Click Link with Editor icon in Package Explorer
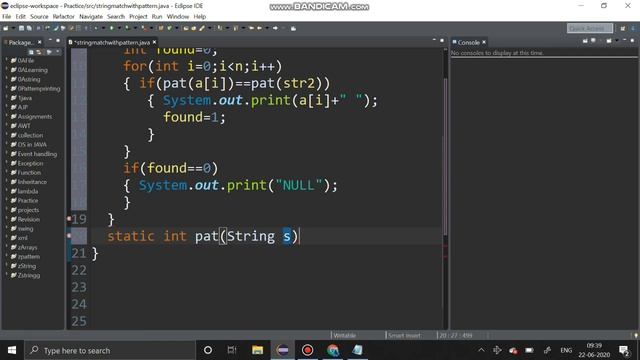This screenshot has width=640, height=360. coord(39,52)
